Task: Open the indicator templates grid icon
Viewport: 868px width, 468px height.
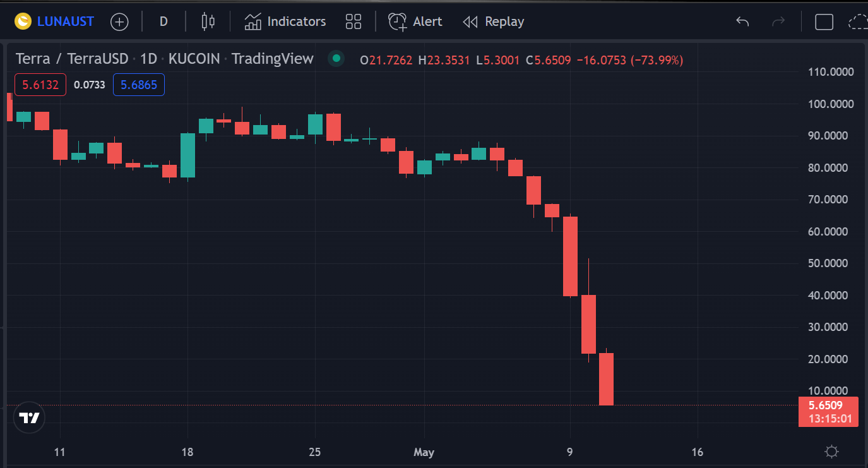Action: tap(354, 22)
